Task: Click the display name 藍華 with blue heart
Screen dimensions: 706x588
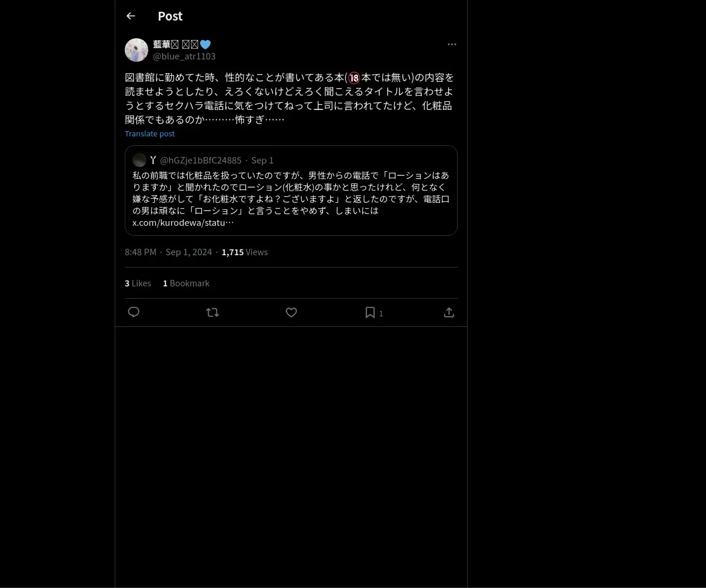Action: (x=182, y=45)
